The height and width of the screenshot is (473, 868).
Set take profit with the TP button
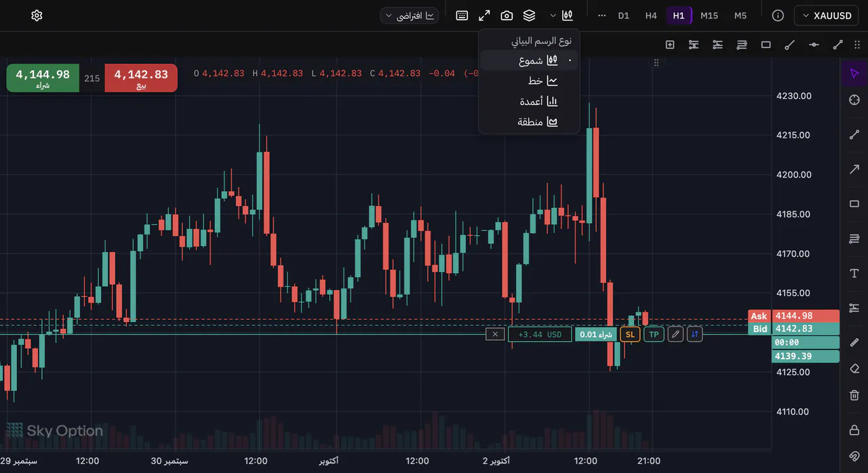click(x=654, y=334)
